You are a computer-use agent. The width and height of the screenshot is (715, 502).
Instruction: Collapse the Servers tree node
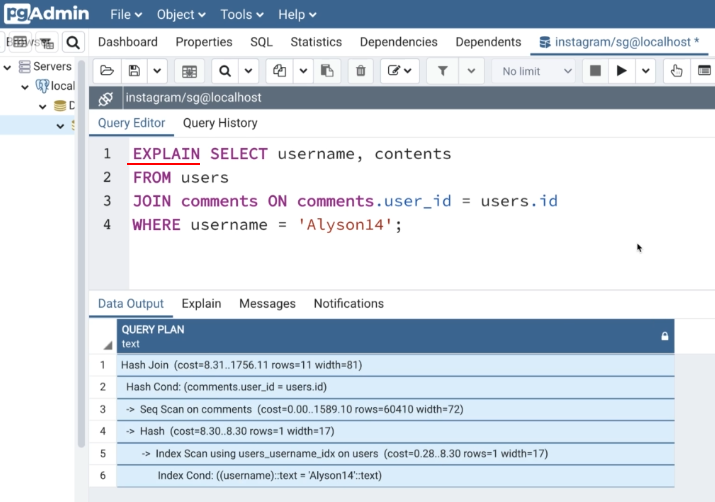7,67
